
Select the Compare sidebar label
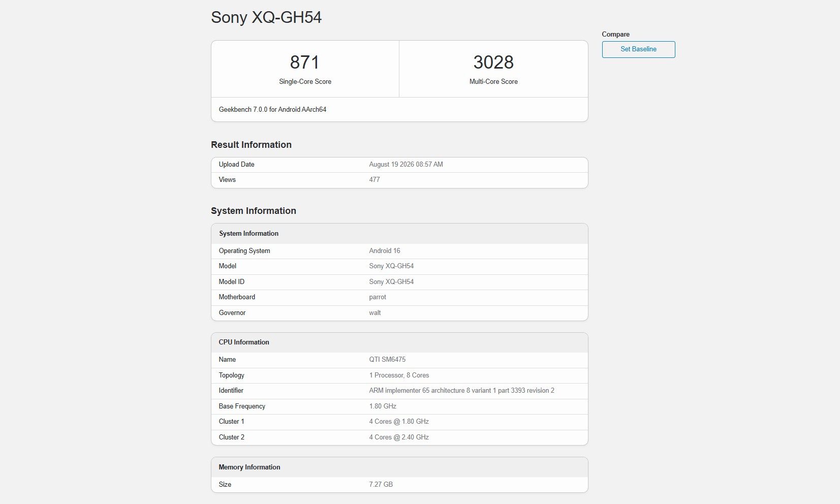pos(615,35)
